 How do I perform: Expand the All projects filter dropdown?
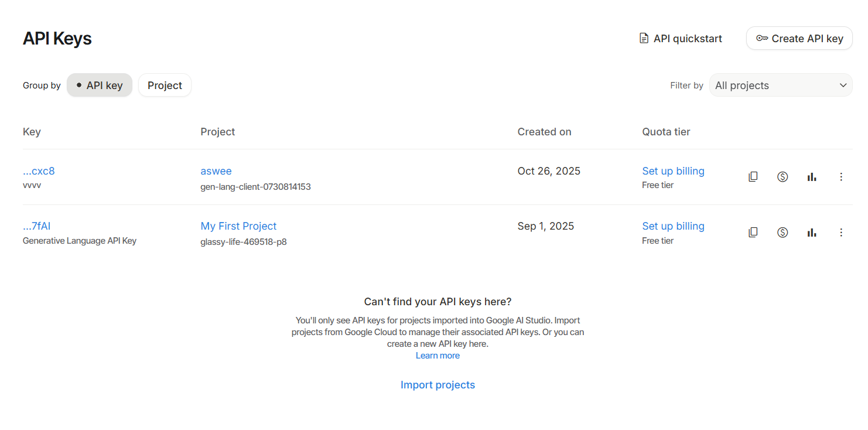pos(781,86)
